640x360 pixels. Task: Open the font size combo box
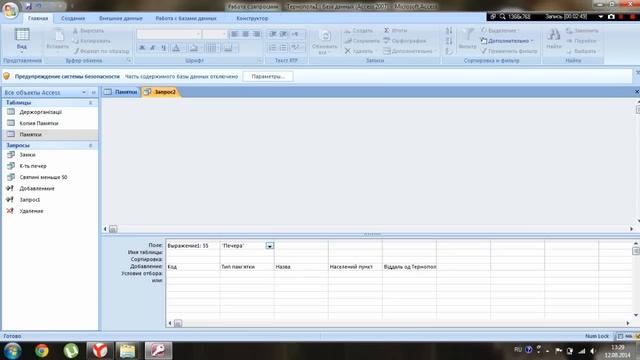click(x=214, y=34)
